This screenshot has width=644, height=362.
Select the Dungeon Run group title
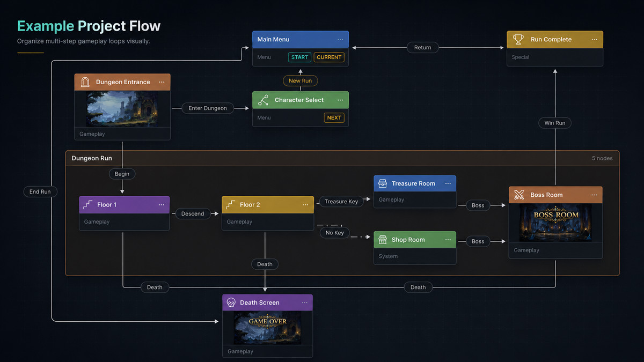coord(92,158)
